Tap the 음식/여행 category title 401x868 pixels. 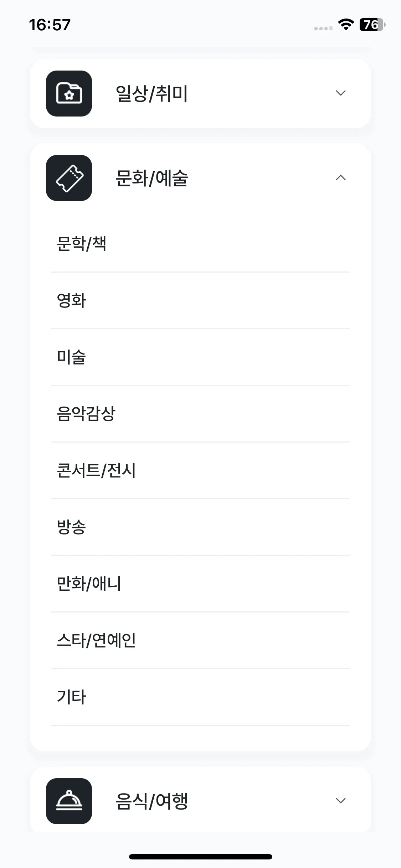[151, 801]
